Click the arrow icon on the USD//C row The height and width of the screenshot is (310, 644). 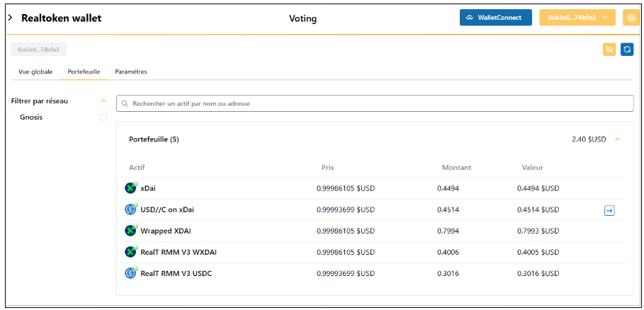pos(609,210)
